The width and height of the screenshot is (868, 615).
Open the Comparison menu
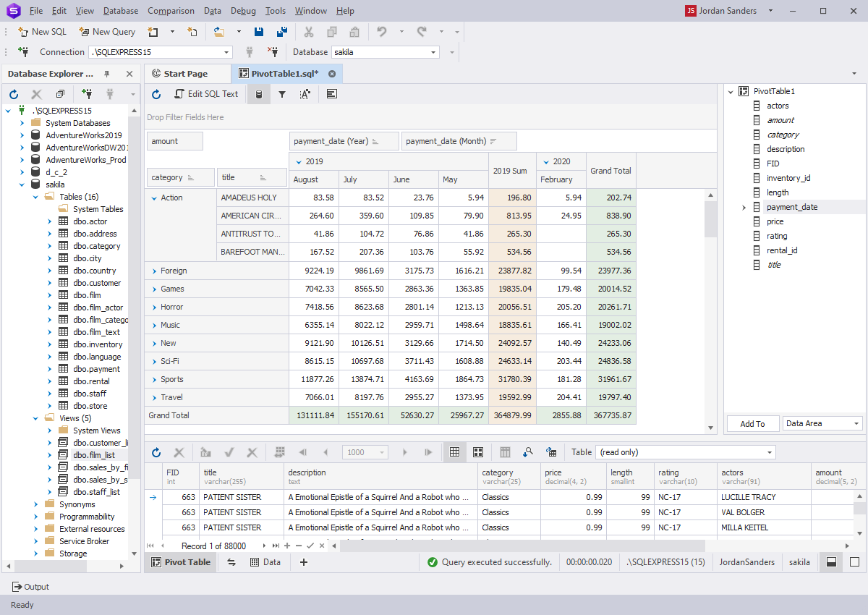pos(171,10)
